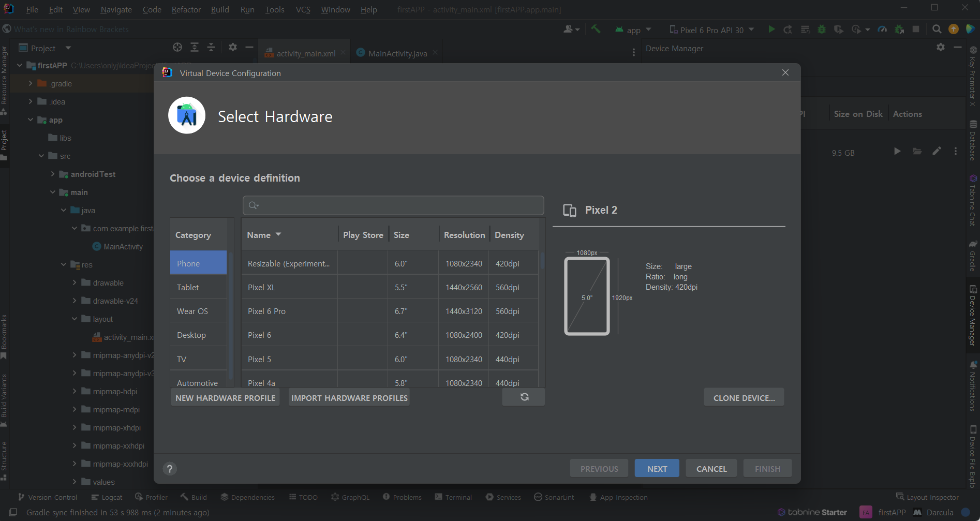Switch to the MainActivity.java editor tab

[x=397, y=53]
